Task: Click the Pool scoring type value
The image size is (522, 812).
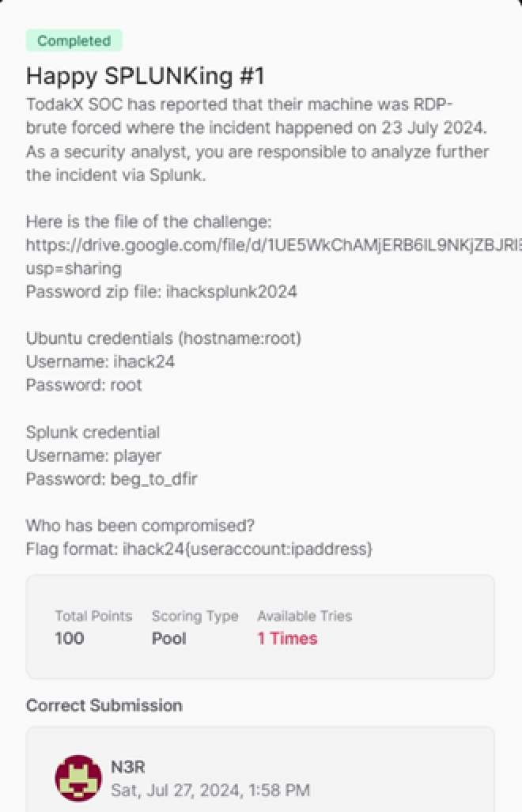Action: (x=169, y=638)
